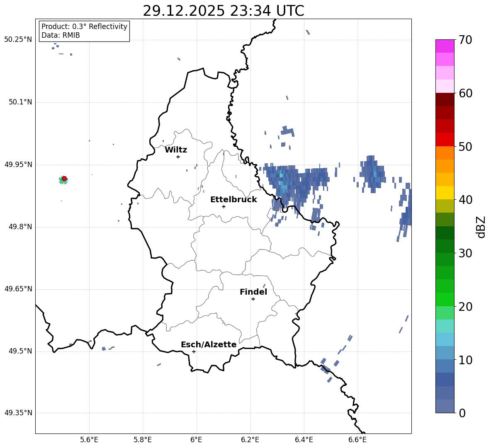Click the orange colorbar segment below 50
Viewport: 491px width, 448px height.
[445, 153]
